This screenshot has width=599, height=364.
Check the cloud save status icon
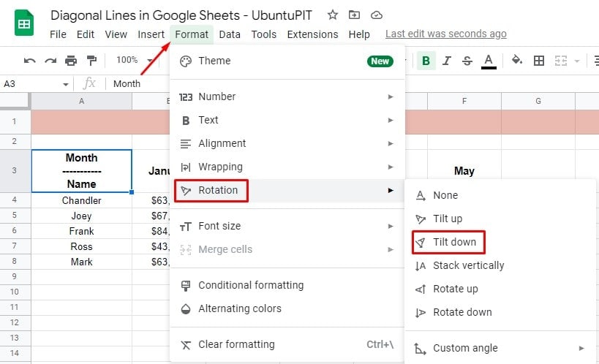(376, 15)
